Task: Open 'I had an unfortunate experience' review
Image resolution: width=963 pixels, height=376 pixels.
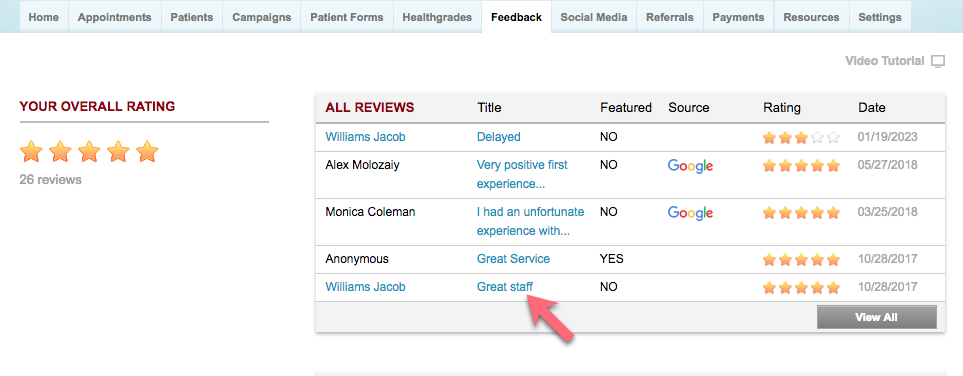Action: coord(531,221)
